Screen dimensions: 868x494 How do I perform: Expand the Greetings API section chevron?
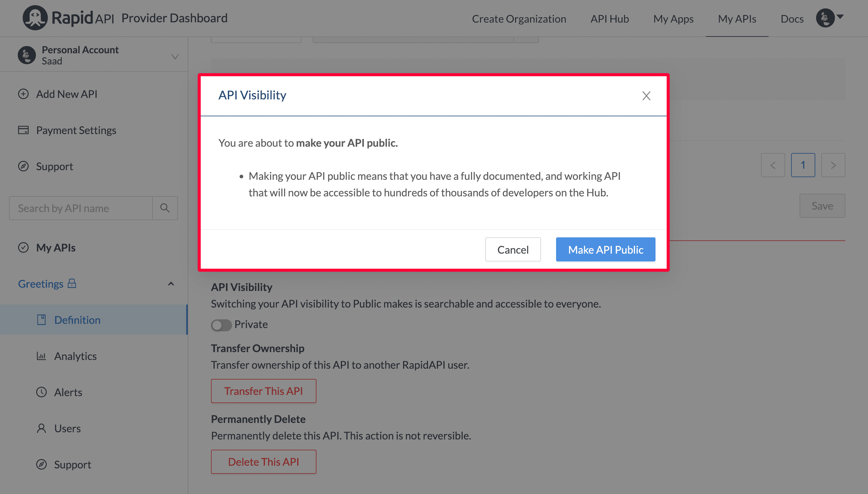(x=171, y=284)
